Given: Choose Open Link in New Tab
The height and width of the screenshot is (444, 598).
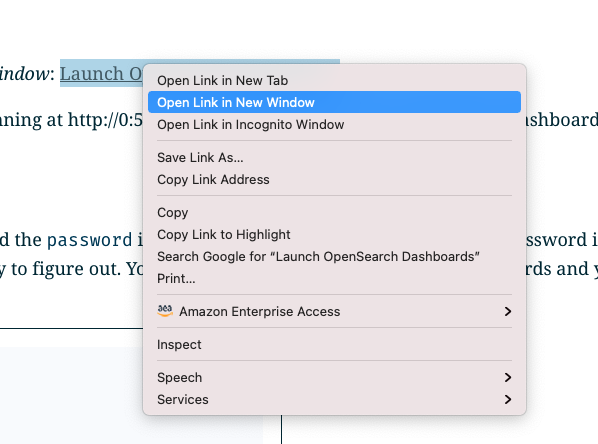Looking at the screenshot, I should click(x=334, y=80).
